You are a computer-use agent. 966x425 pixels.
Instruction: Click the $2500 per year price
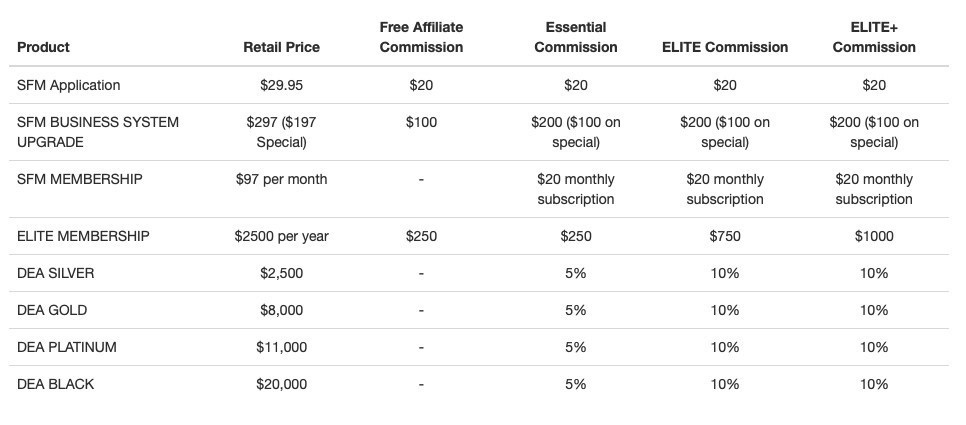(282, 236)
